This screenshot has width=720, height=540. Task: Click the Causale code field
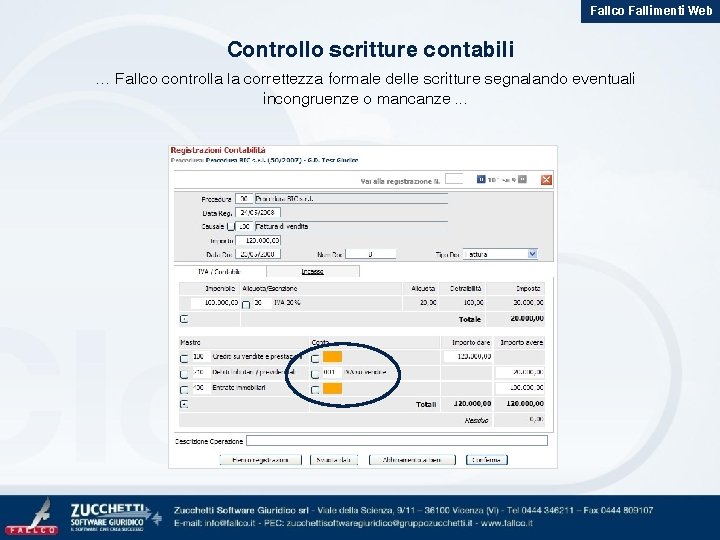click(x=244, y=226)
